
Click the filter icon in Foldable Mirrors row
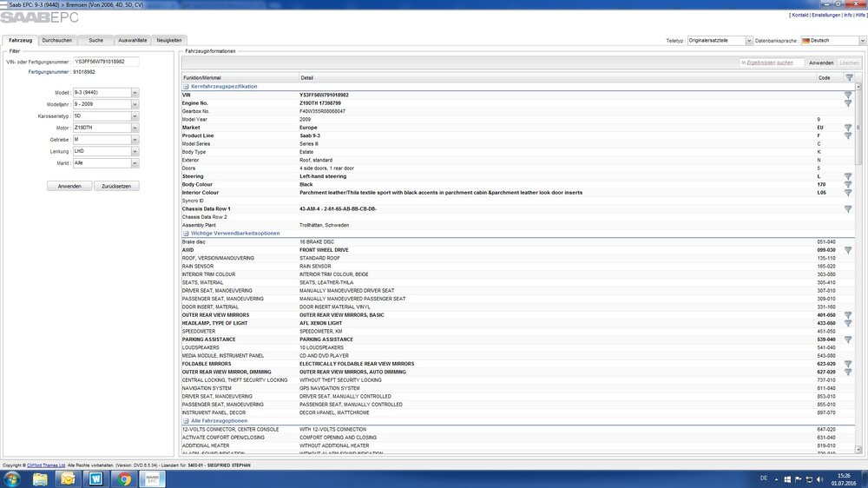click(847, 365)
